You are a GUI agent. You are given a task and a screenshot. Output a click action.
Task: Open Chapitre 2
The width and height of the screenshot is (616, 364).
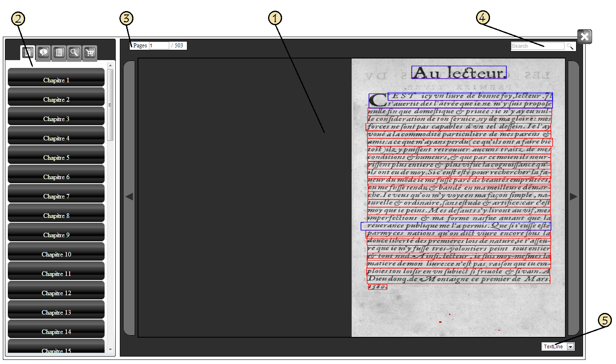tap(56, 97)
